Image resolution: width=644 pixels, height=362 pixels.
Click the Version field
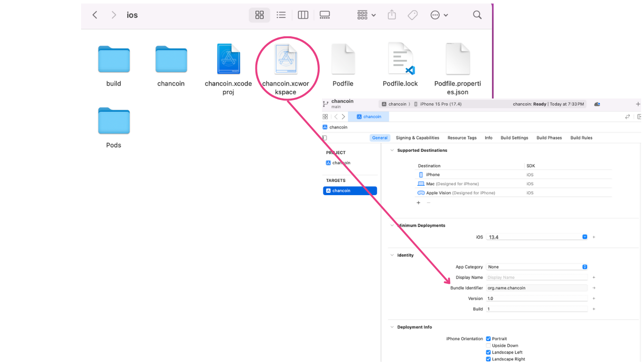[x=537, y=298]
